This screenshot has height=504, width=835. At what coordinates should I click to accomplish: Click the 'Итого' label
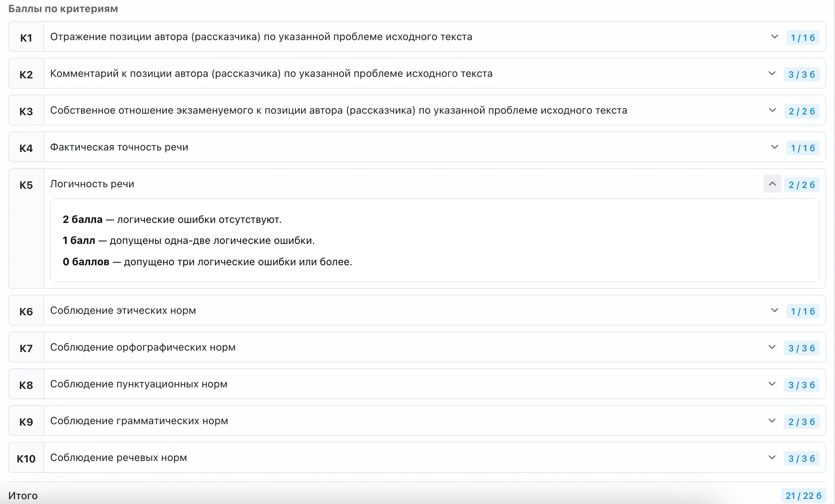(x=23, y=496)
